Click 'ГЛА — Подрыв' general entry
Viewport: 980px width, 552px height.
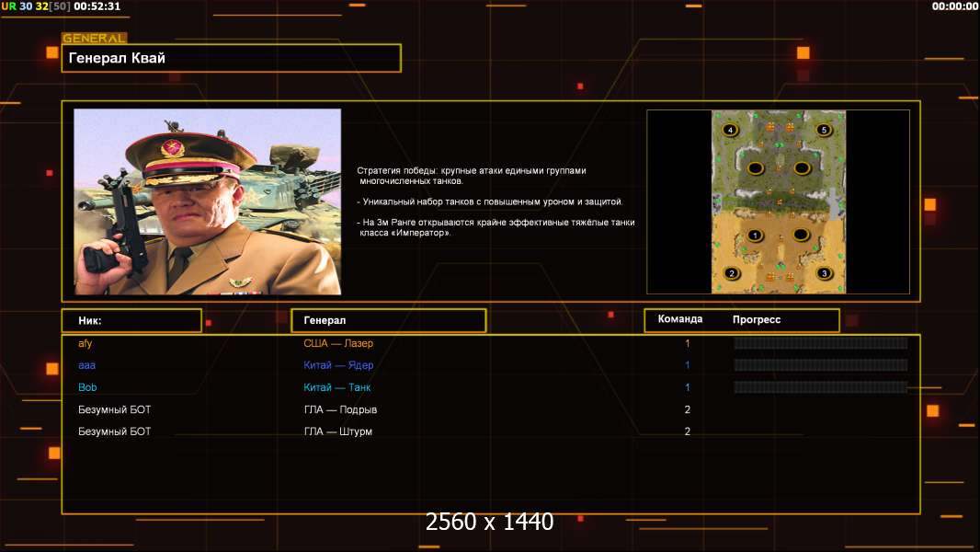(x=340, y=409)
